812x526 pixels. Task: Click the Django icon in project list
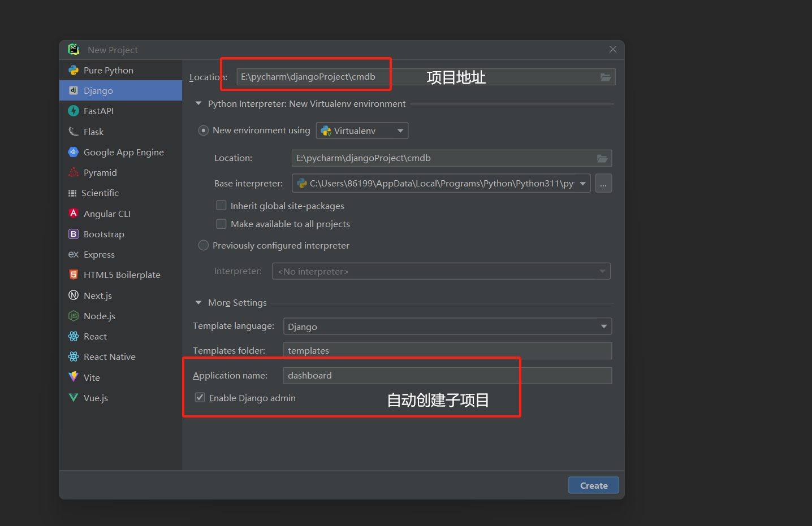(74, 90)
